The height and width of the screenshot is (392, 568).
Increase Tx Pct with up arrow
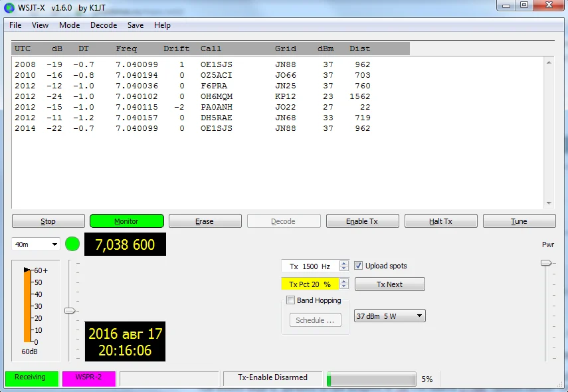pyautogui.click(x=344, y=281)
